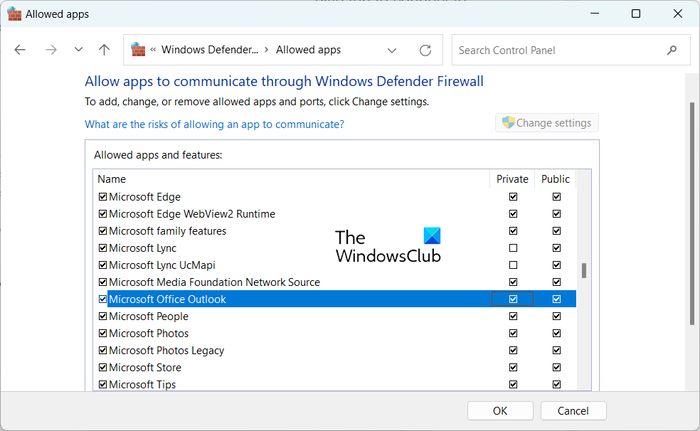Go forward using the forward arrow
The width and height of the screenshot is (700, 431).
(x=51, y=50)
